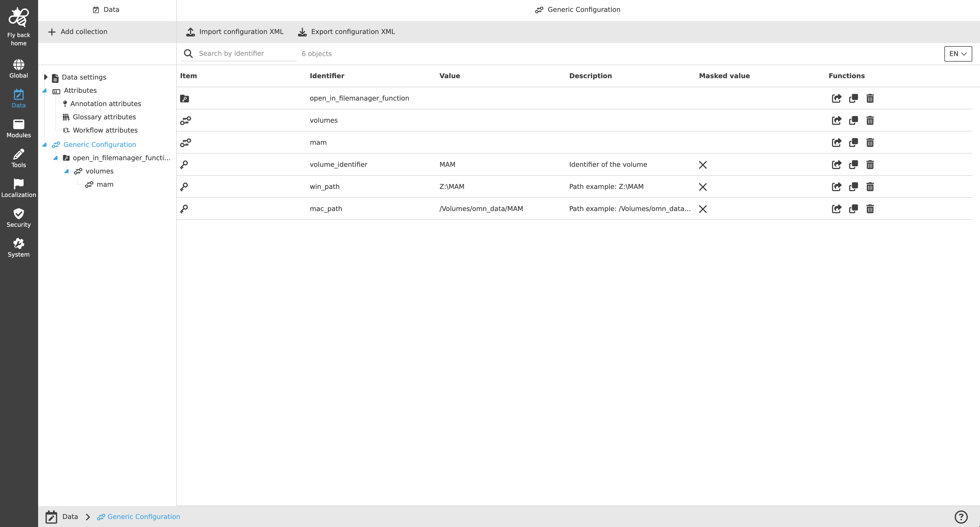Click the Fly back home icon
Viewport: 980px width, 527px height.
18,17
